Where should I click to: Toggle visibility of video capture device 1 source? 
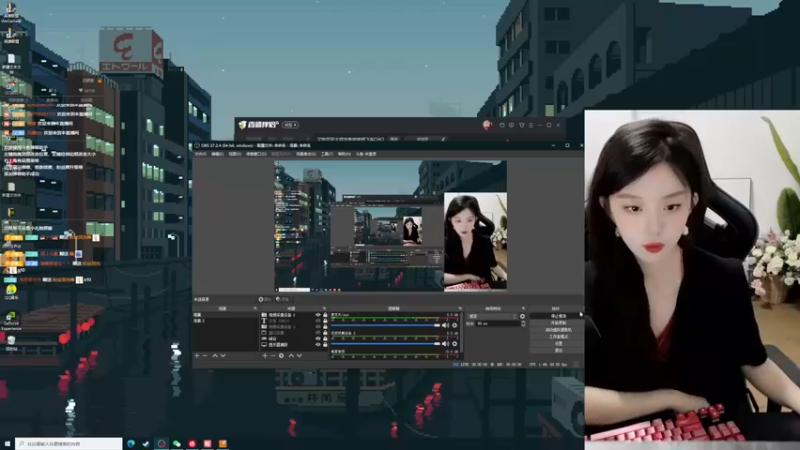(318, 327)
